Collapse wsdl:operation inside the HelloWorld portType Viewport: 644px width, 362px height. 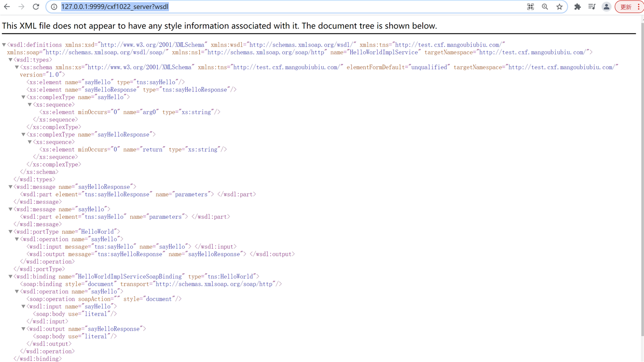[x=17, y=239]
